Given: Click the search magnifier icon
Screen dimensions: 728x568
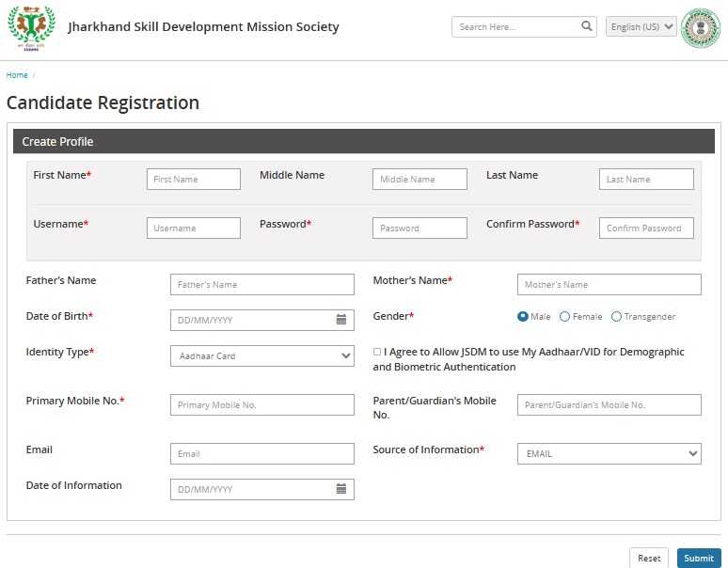Looking at the screenshot, I should (586, 26).
